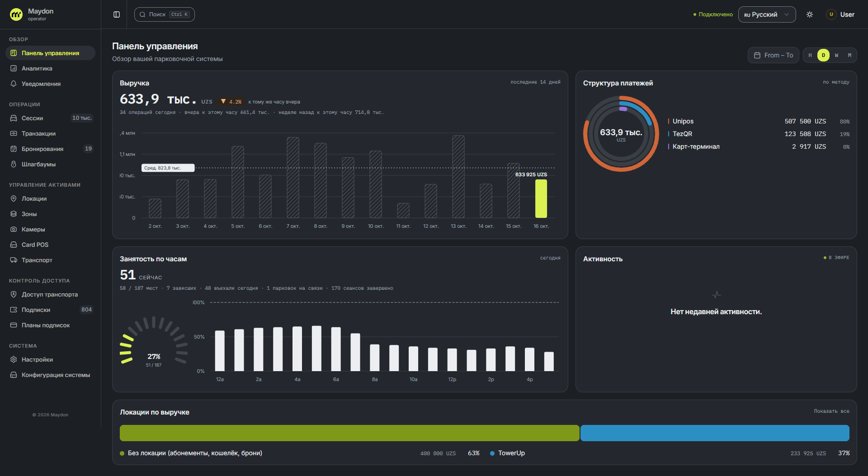
Task: Click the Карт-терминал payment row
Action: coord(759,146)
